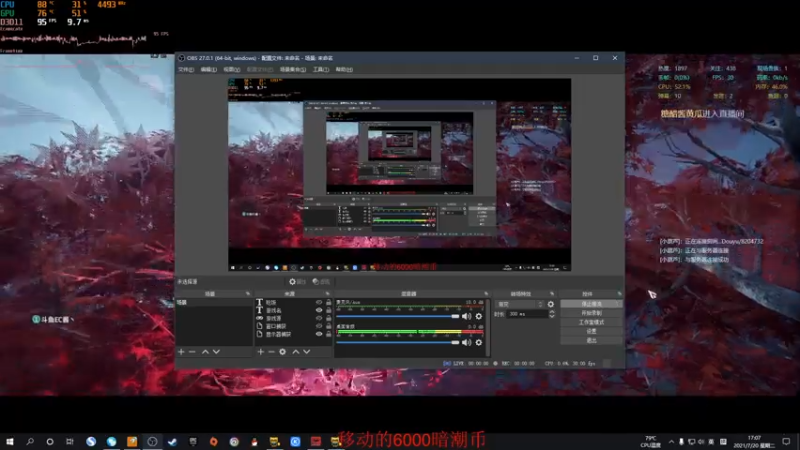Open Properties gear button under preview
The height and width of the screenshot is (450, 800).
coord(297,282)
